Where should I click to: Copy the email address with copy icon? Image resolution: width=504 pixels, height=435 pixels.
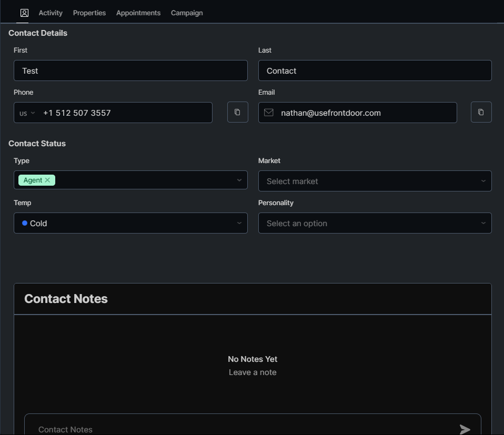click(x=481, y=112)
